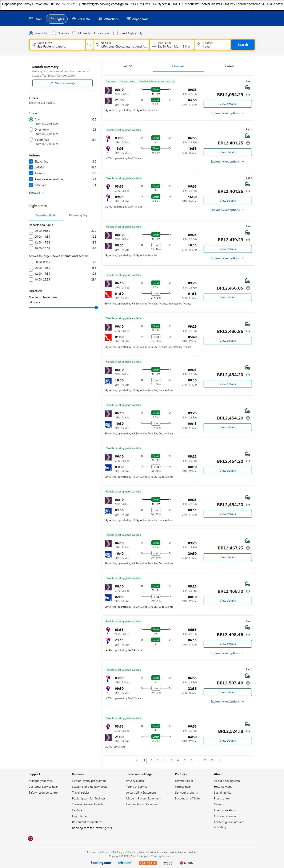This screenshot has height=868, width=284.
Task: Enable the Direct flights only checkbox
Action: (116, 33)
